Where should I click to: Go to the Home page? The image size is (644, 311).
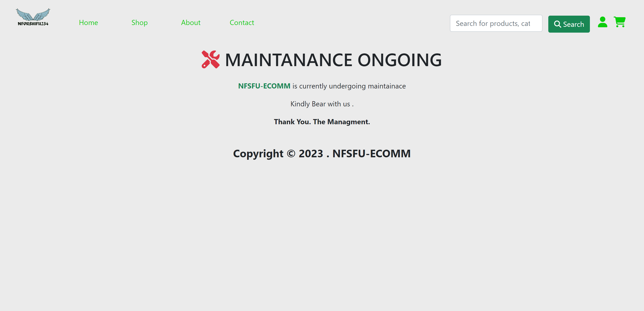point(88,23)
